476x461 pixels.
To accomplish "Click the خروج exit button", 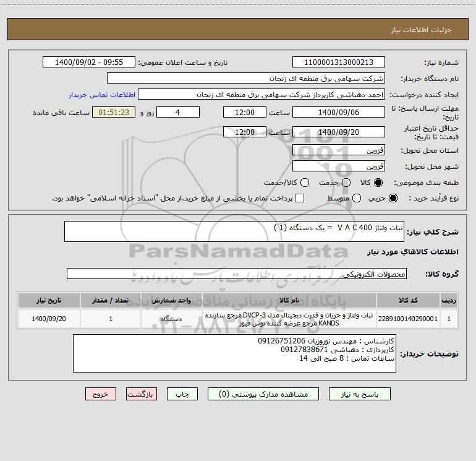I will 101,394.
